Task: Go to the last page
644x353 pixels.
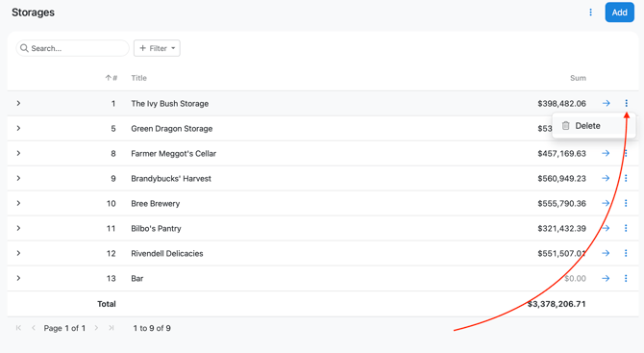Action: [x=111, y=328]
